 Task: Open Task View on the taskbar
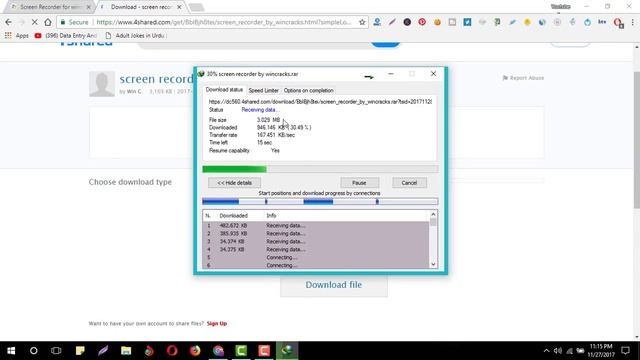click(x=56, y=351)
